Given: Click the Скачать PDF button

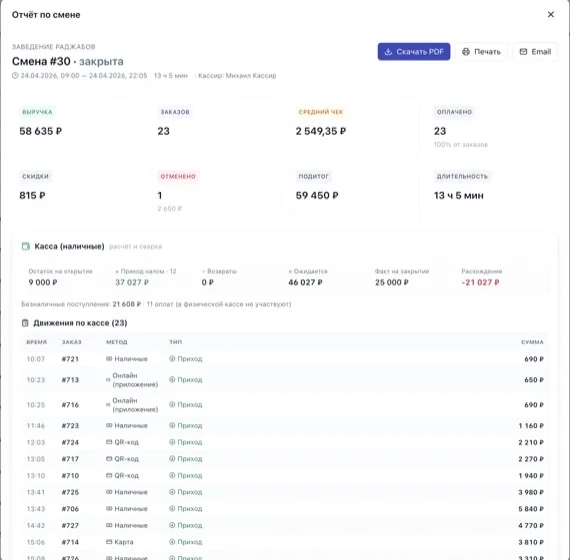Looking at the screenshot, I should pyautogui.click(x=414, y=52).
